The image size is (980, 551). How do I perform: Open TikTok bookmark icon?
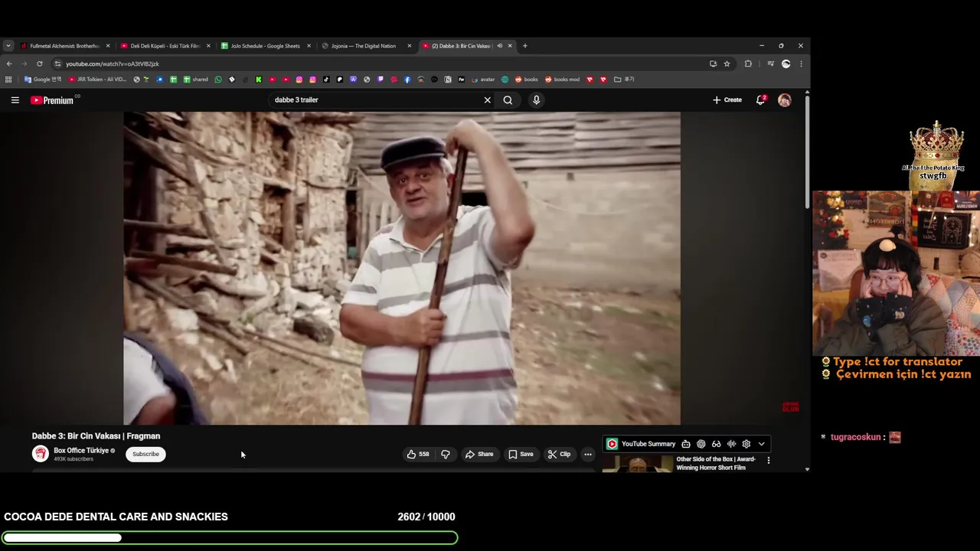pyautogui.click(x=326, y=80)
